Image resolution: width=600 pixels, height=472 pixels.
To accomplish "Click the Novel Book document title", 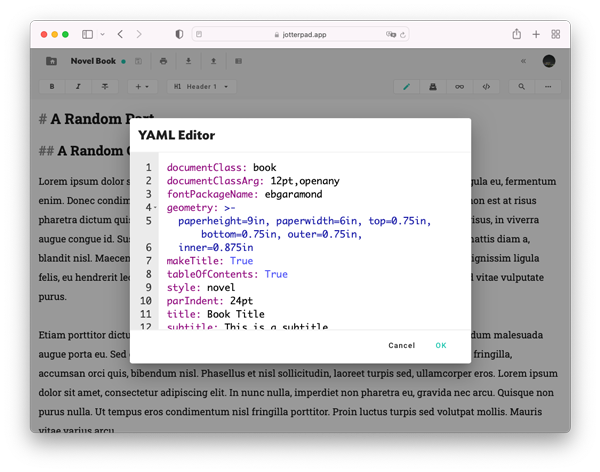I will click(93, 61).
